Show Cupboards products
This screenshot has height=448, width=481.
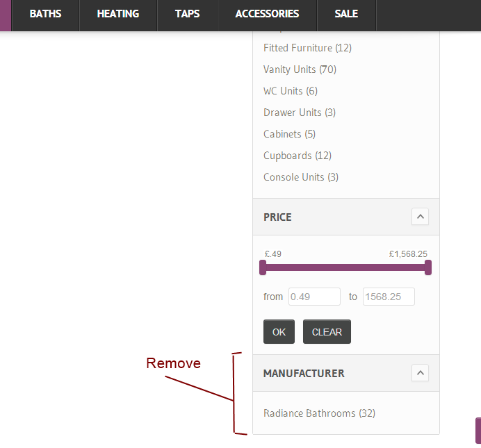pos(288,156)
